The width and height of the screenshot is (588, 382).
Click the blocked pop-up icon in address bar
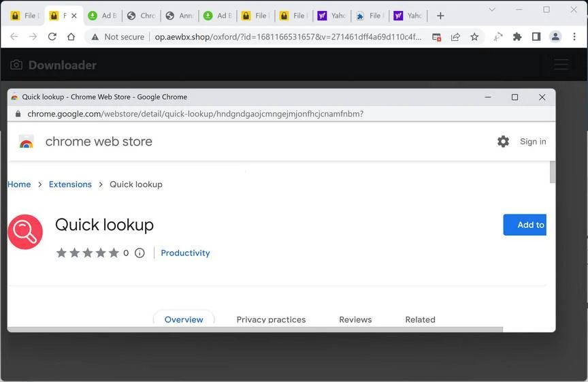click(x=436, y=37)
